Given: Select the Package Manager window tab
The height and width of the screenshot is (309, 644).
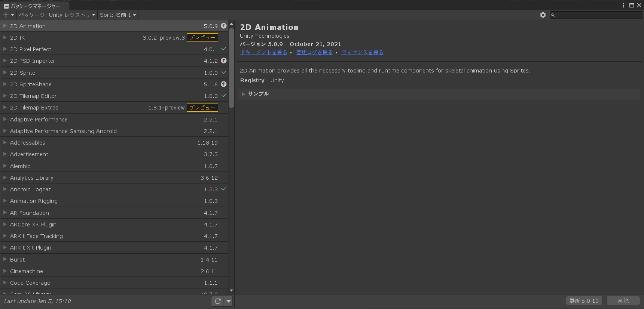Looking at the screenshot, I should (x=34, y=6).
